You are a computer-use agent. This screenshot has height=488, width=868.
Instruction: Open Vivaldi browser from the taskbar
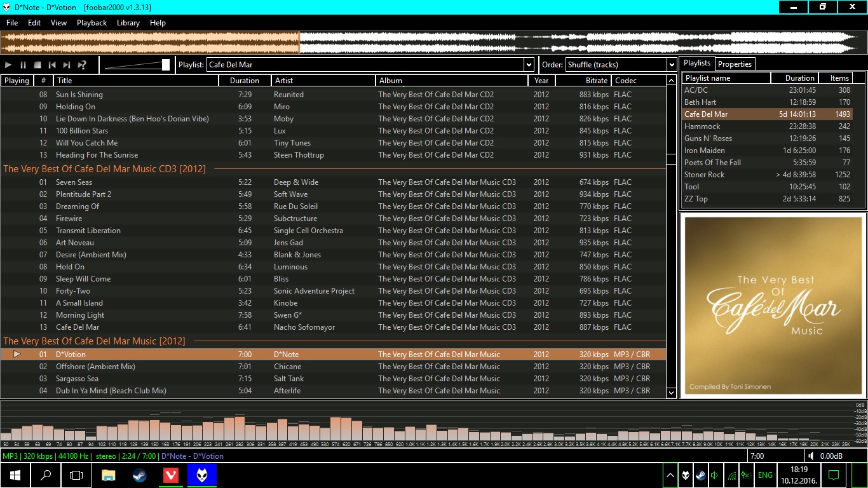171,475
